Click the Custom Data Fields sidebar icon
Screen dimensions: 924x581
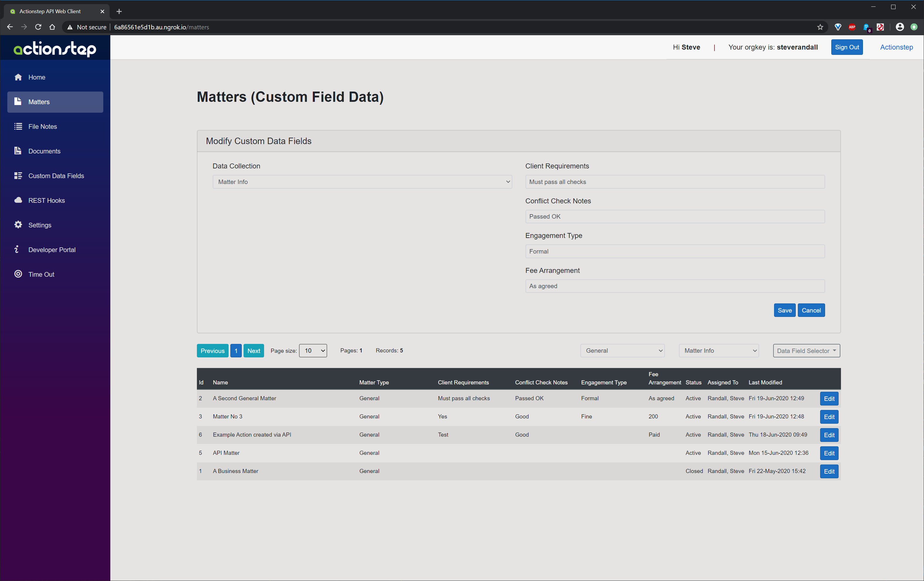pos(18,175)
